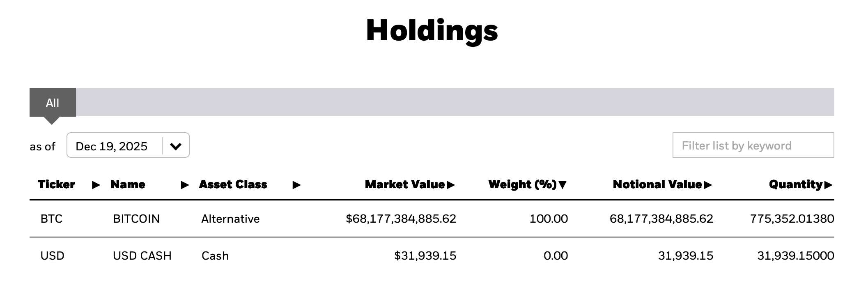This screenshot has height=281, width=868.
Task: Click the chevron in the date selector
Action: (176, 146)
